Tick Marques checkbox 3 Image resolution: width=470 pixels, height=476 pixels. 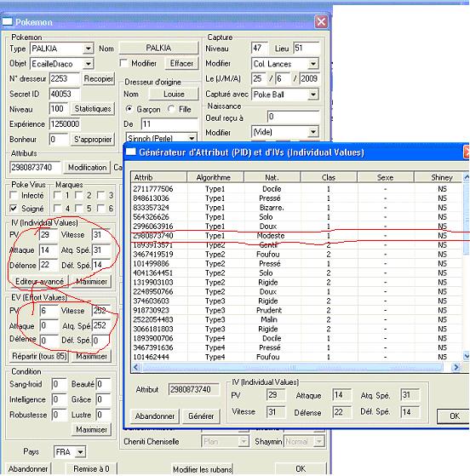tap(100, 195)
